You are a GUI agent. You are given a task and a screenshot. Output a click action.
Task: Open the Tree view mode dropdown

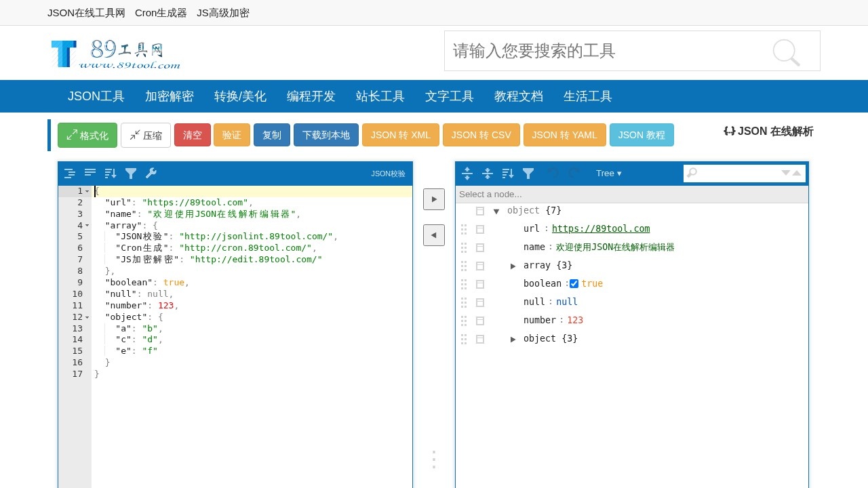(x=608, y=174)
